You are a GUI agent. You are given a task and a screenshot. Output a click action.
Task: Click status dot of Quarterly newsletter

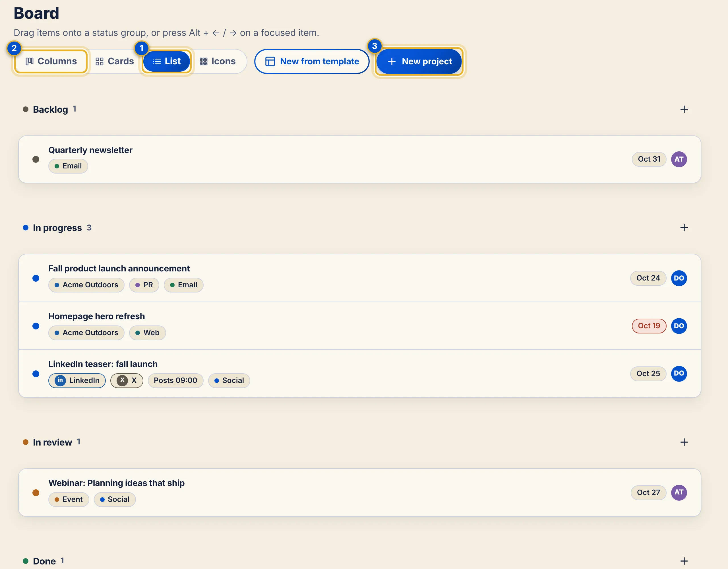(36, 159)
